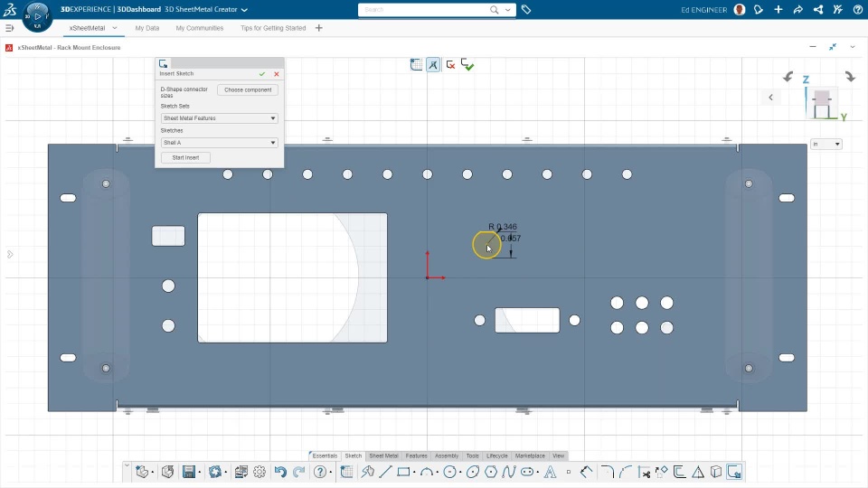Toggle the left navigation menu icon

tap(9, 28)
